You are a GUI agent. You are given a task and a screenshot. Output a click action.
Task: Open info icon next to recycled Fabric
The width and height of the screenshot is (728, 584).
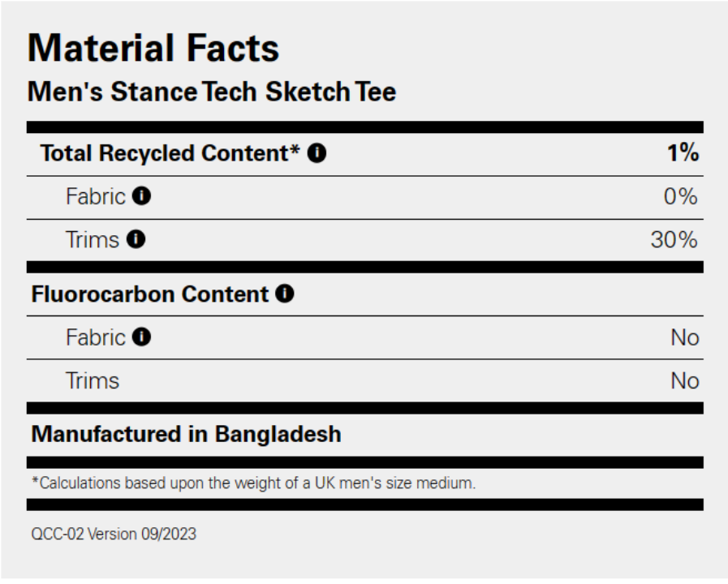pyautogui.click(x=141, y=195)
